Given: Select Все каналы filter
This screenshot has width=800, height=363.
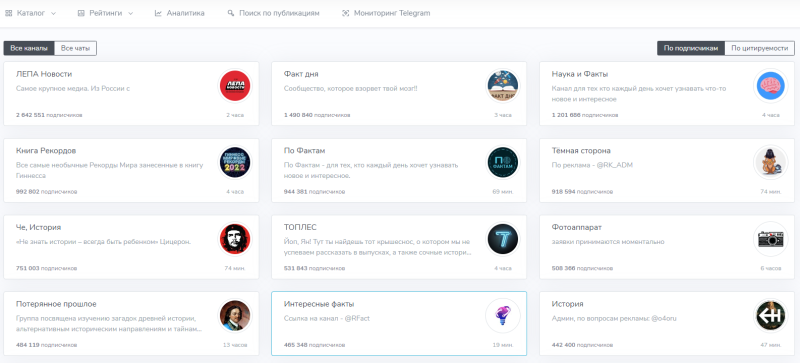Looking at the screenshot, I should click(29, 49).
